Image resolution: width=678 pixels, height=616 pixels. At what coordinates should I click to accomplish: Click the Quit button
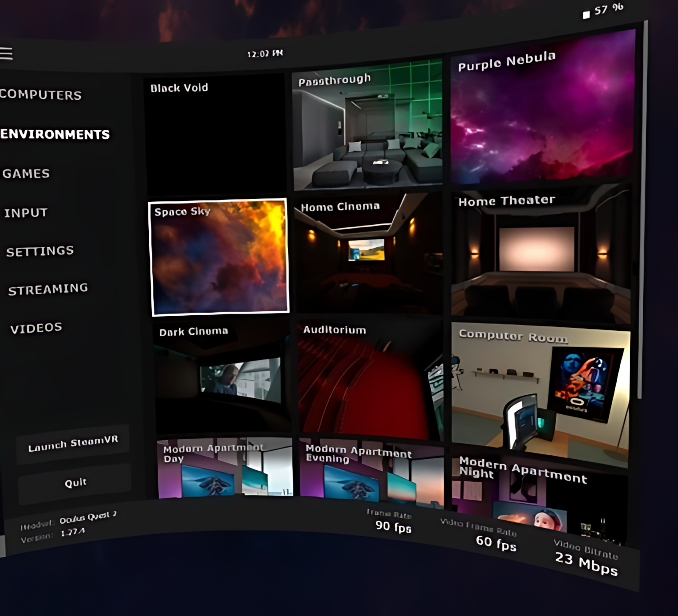(75, 483)
